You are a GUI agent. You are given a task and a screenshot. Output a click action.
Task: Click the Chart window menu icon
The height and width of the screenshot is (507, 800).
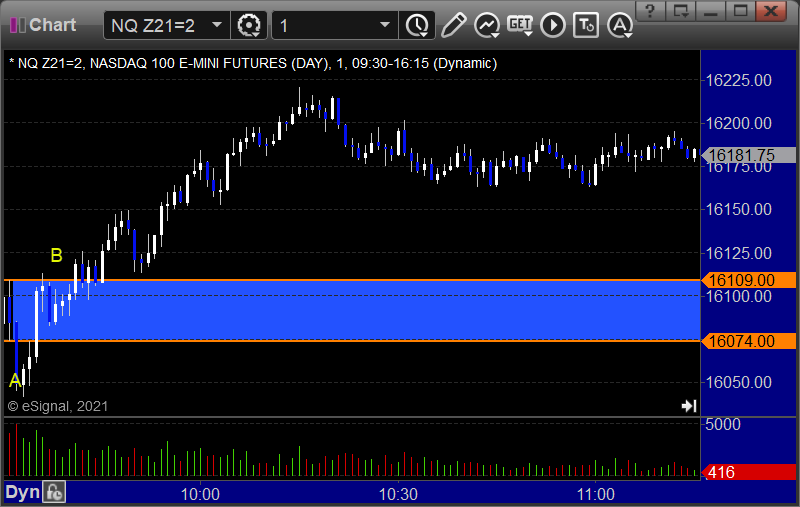click(17, 24)
